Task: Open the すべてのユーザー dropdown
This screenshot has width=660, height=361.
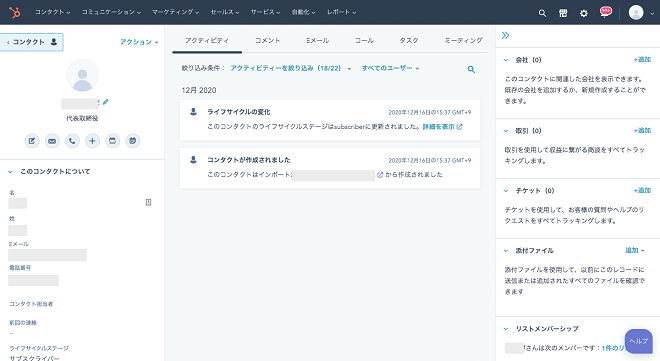Action: click(390, 68)
